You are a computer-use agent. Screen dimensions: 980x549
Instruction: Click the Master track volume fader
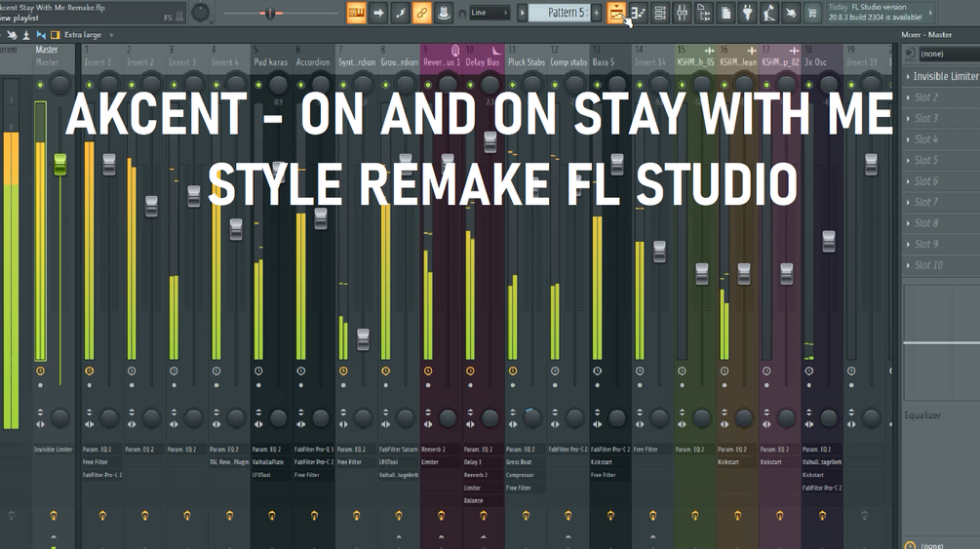click(60, 165)
